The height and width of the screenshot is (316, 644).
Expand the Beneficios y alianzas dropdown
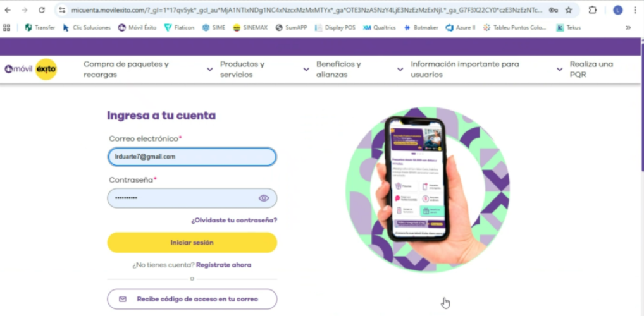pos(360,70)
